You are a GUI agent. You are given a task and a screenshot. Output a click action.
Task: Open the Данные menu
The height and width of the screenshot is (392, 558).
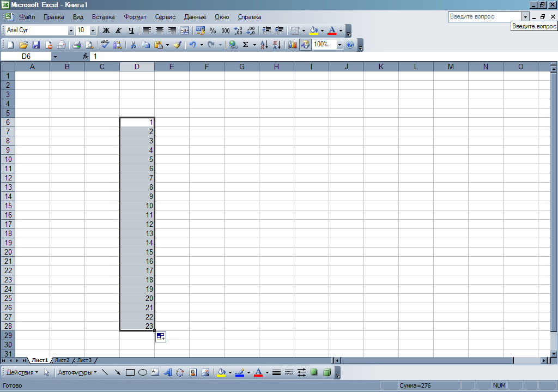pos(195,17)
